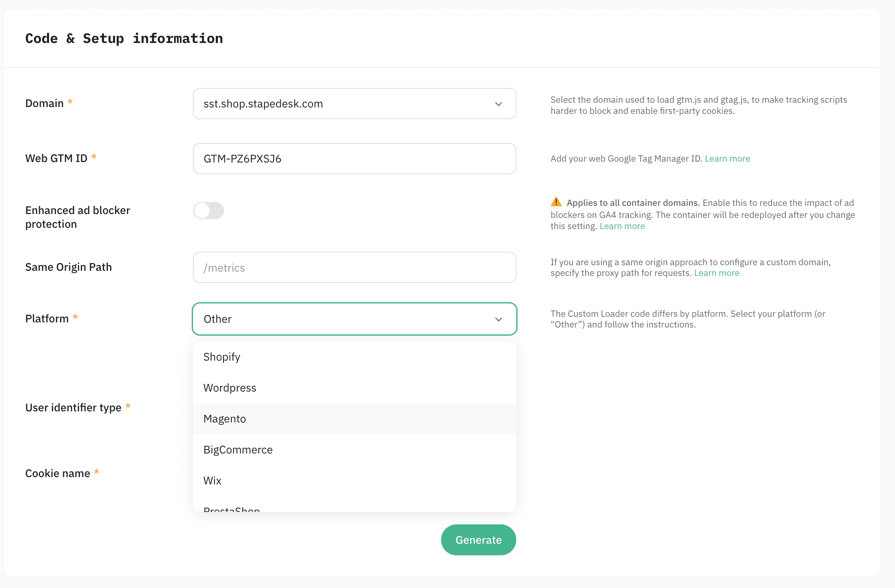Edit the Web GTM ID field

pyautogui.click(x=354, y=158)
